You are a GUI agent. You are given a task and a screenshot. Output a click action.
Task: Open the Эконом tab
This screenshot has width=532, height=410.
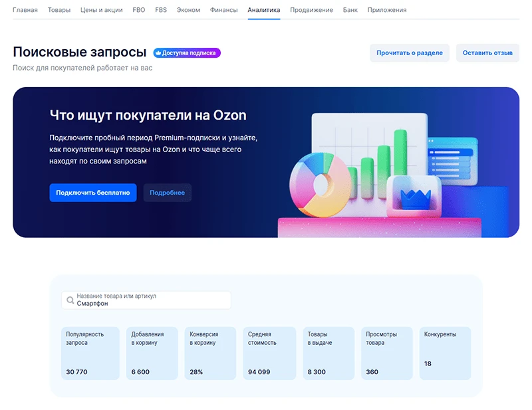click(x=188, y=10)
